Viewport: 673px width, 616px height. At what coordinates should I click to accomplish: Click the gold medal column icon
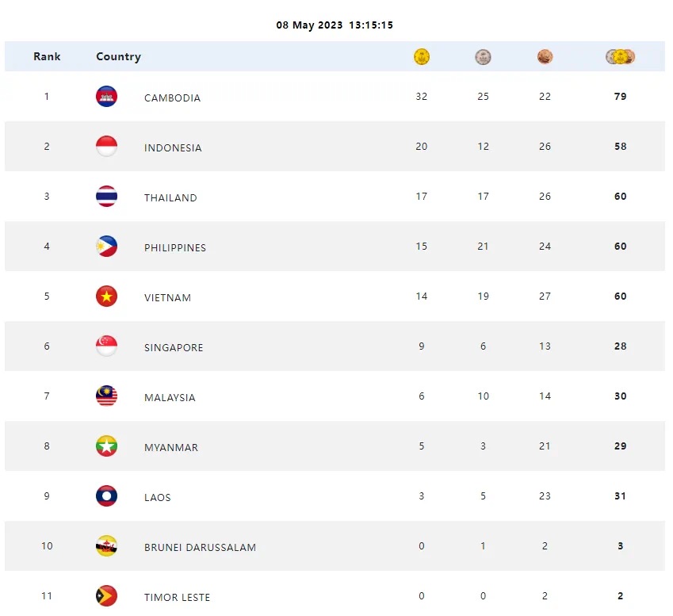(422, 56)
